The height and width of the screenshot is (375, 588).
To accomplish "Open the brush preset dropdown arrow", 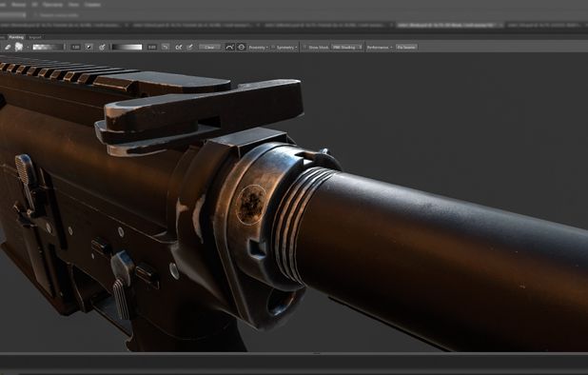I will coord(28,48).
